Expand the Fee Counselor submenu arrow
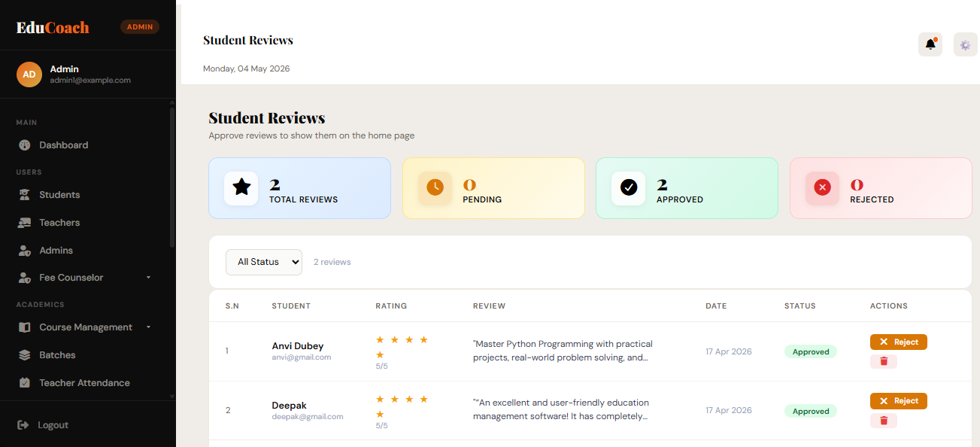Screen dimensions: 980x447 click(x=148, y=278)
